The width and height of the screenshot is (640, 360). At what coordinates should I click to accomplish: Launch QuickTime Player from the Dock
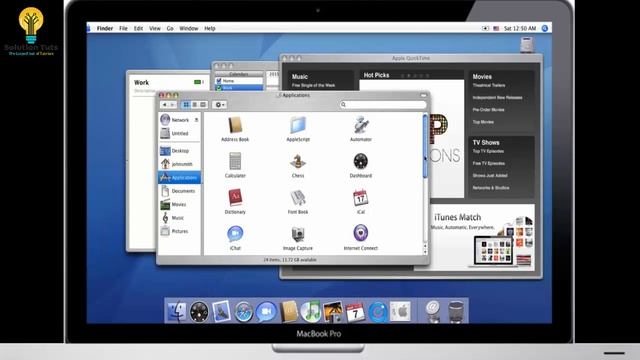click(x=378, y=312)
